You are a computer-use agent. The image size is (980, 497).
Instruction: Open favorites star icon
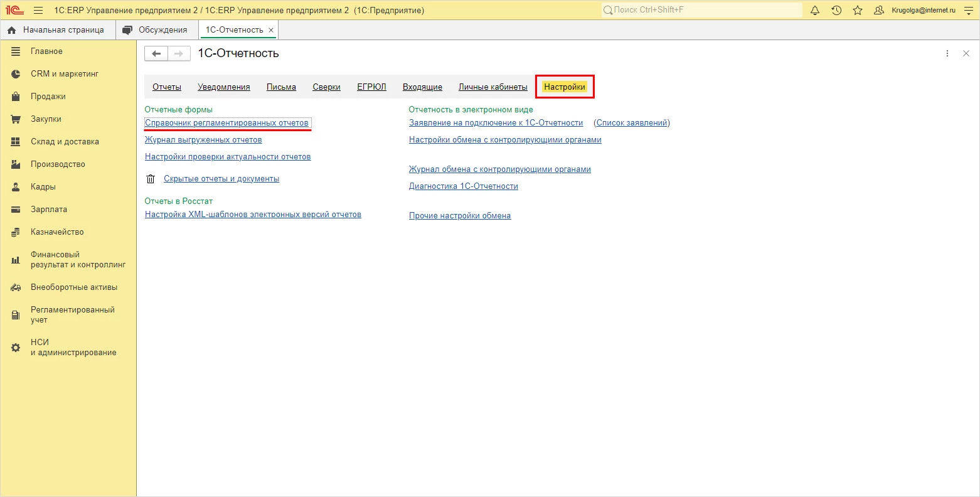858,10
